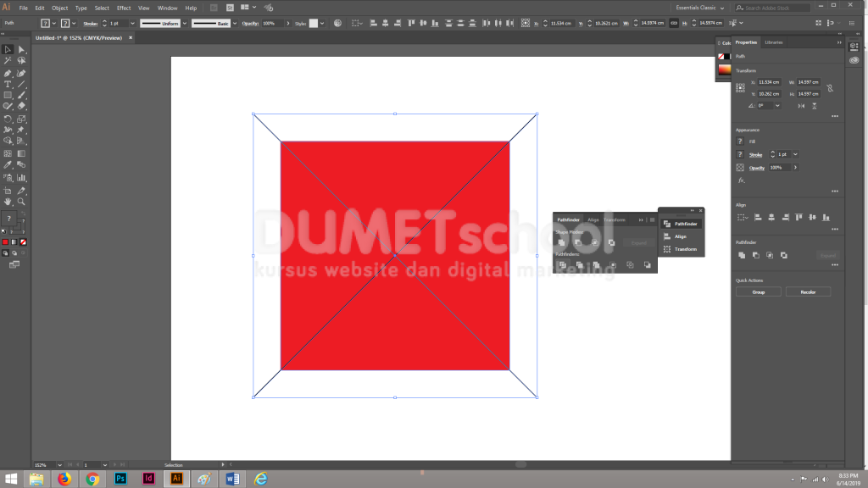
Task: Toggle constrain width and height proportions link
Action: (x=674, y=23)
